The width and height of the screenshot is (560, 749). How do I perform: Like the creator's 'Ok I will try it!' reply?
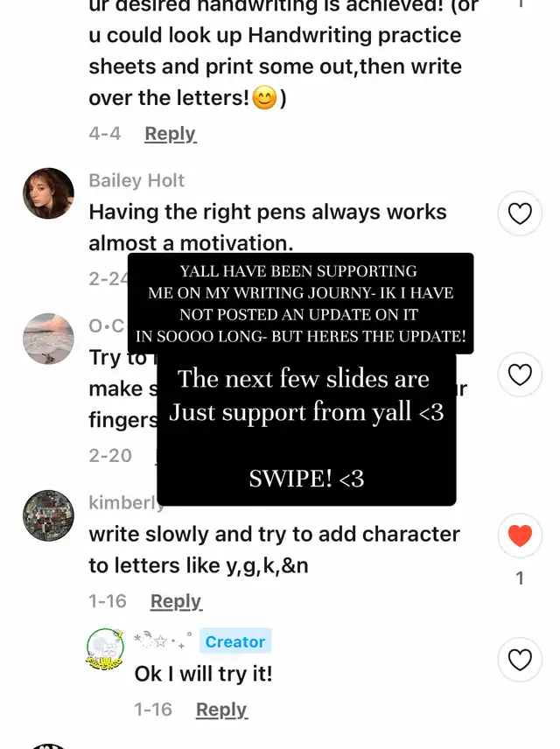[520, 660]
